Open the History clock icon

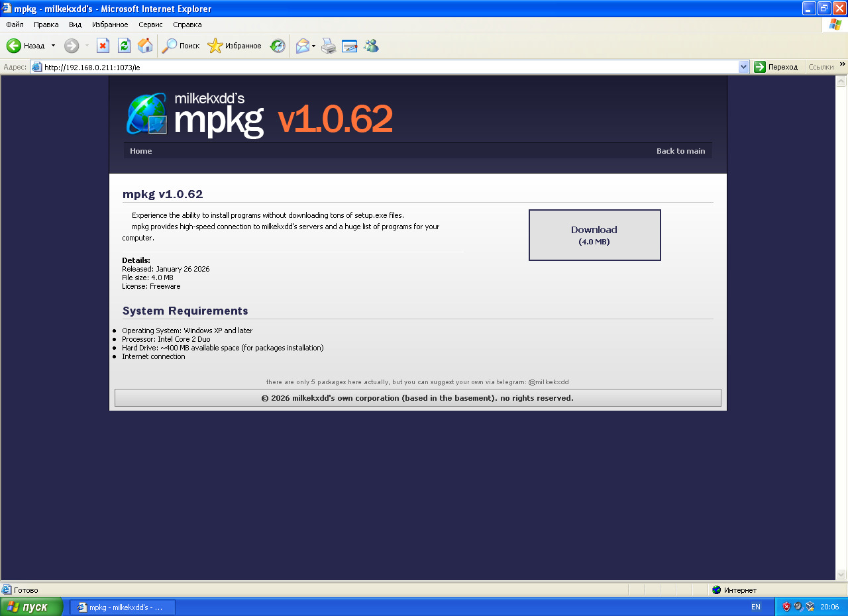point(278,46)
